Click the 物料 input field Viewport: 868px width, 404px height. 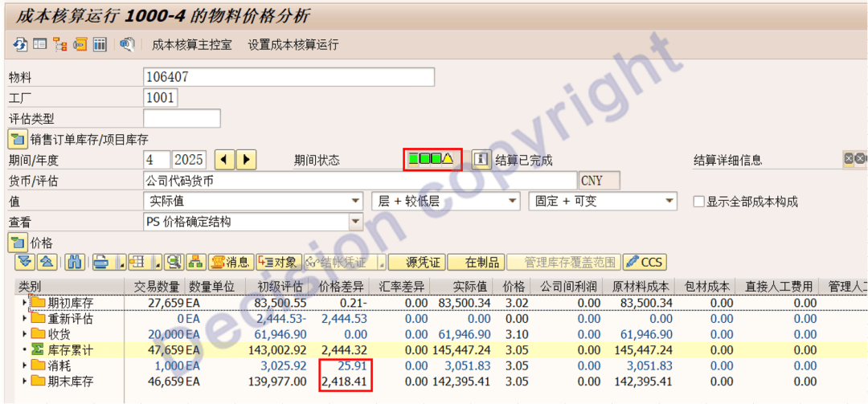pyautogui.click(x=289, y=77)
